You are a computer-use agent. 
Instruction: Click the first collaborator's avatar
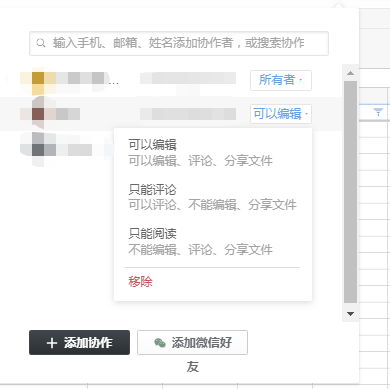38,79
